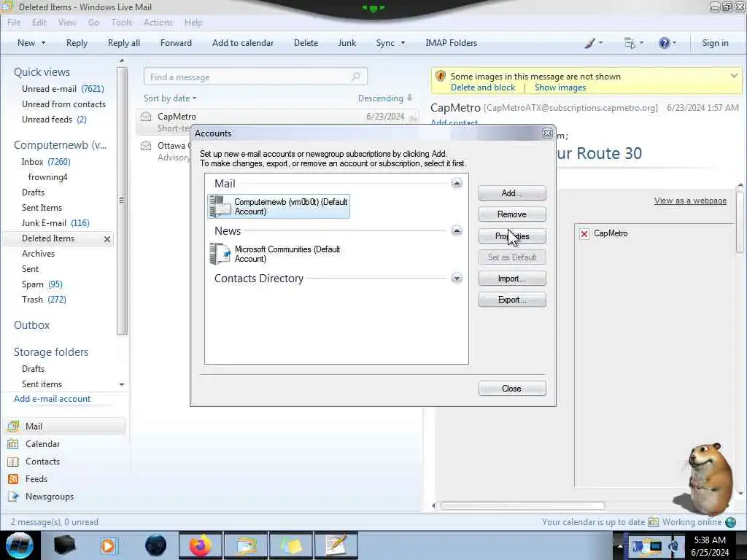Select Unread e-mail quick view

(x=63, y=89)
